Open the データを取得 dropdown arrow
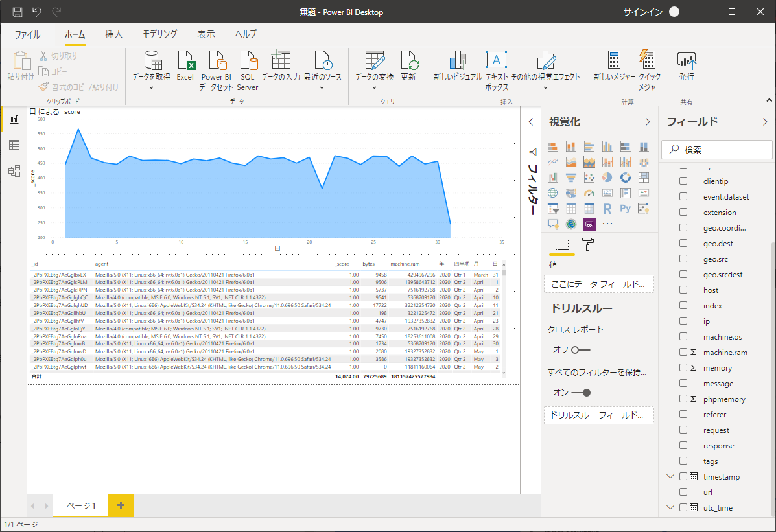Image resolution: width=776 pixels, height=532 pixels. [152, 87]
